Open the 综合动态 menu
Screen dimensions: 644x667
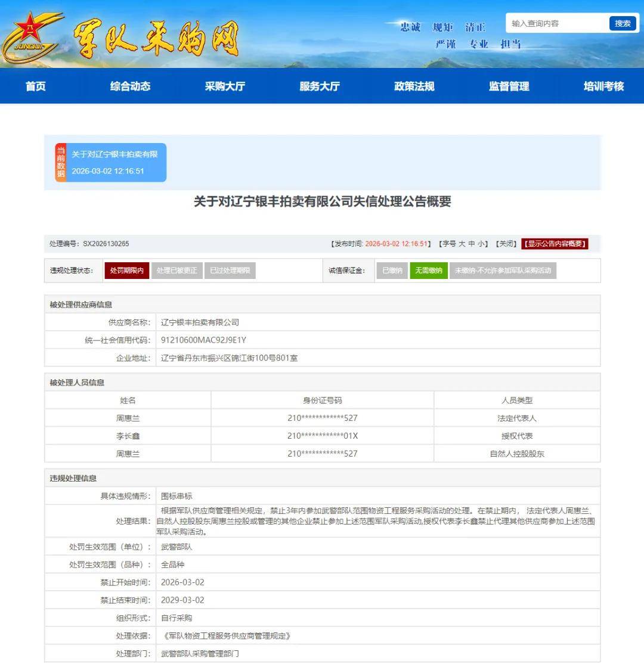tap(130, 86)
